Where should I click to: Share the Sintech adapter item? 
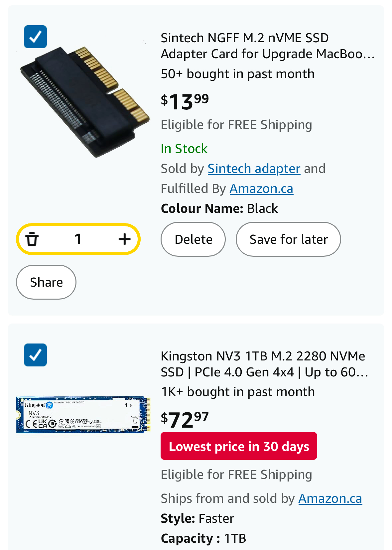coord(46,282)
